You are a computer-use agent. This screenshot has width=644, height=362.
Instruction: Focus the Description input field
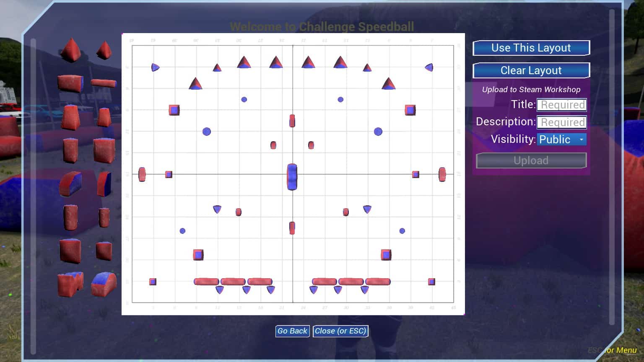[x=562, y=122]
